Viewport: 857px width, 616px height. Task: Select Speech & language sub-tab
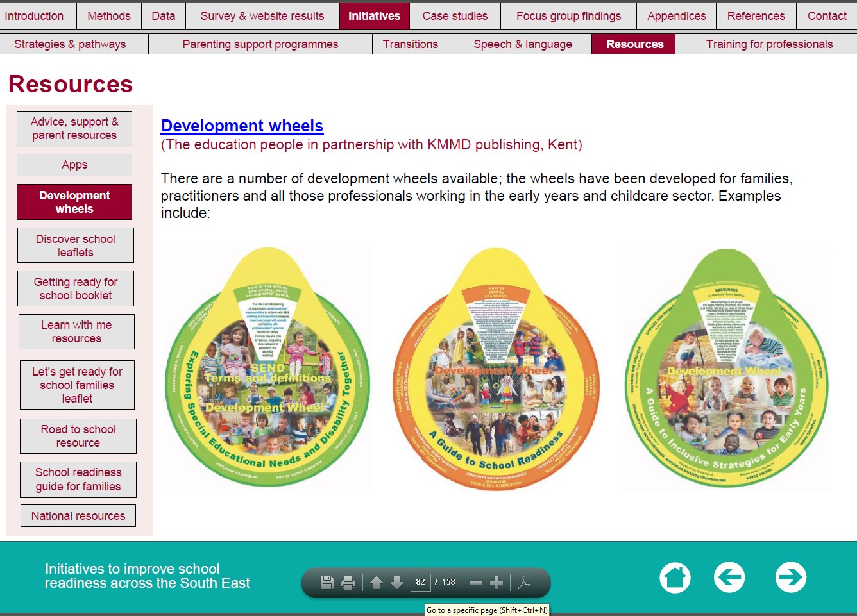522,44
